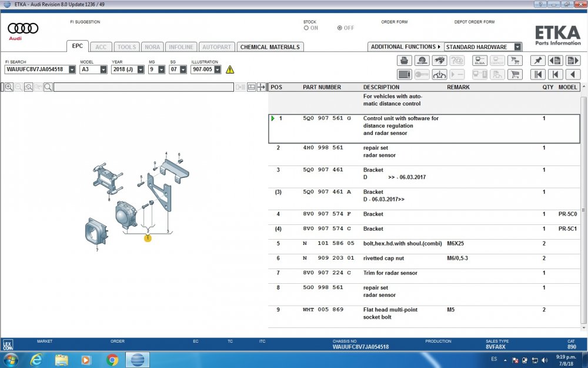The height and width of the screenshot is (368, 588).
Task: Open the ELSA link icon
Action: 480,60
